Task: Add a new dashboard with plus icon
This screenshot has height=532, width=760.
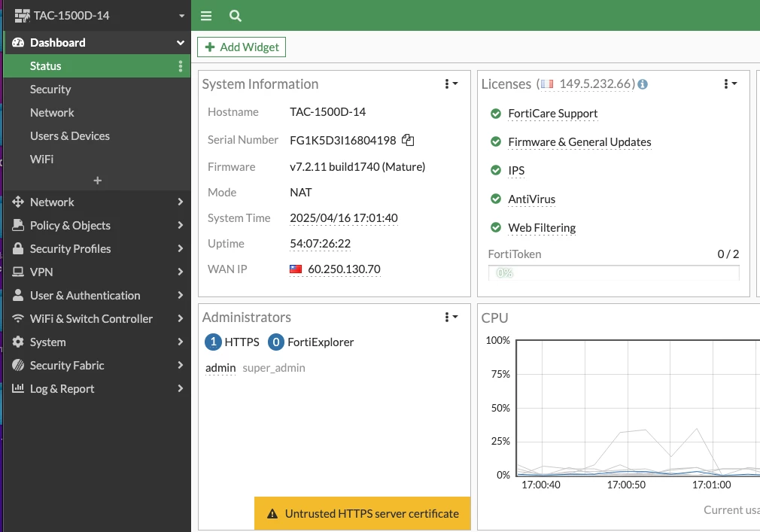Action: pos(97,181)
